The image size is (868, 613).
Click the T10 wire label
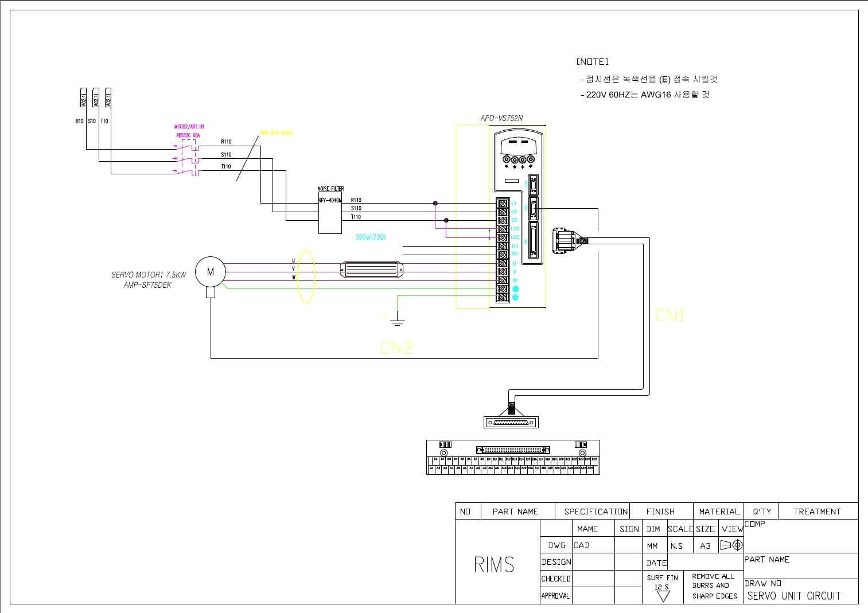104,121
